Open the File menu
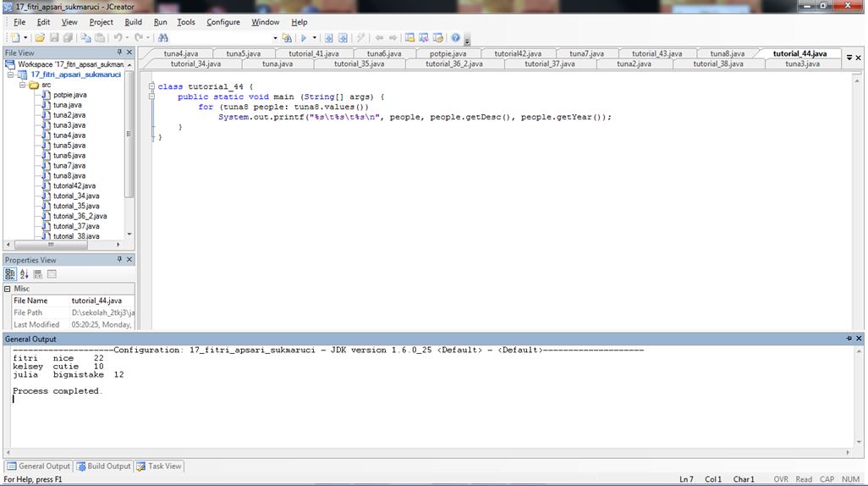868x486 pixels. 19,22
